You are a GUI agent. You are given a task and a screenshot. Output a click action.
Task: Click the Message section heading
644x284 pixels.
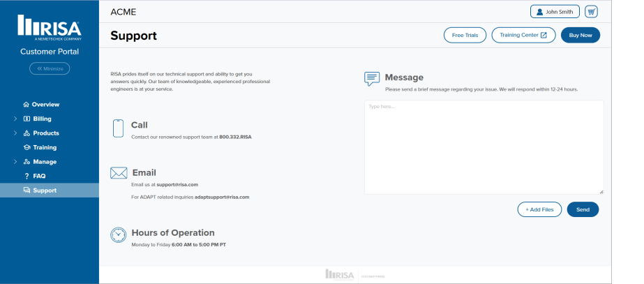point(404,77)
